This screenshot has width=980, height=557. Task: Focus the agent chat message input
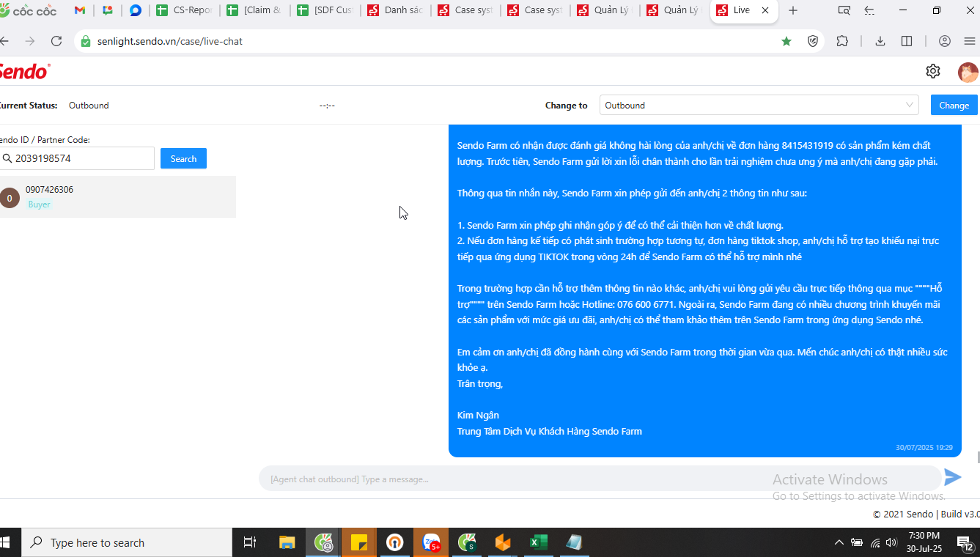click(x=600, y=479)
